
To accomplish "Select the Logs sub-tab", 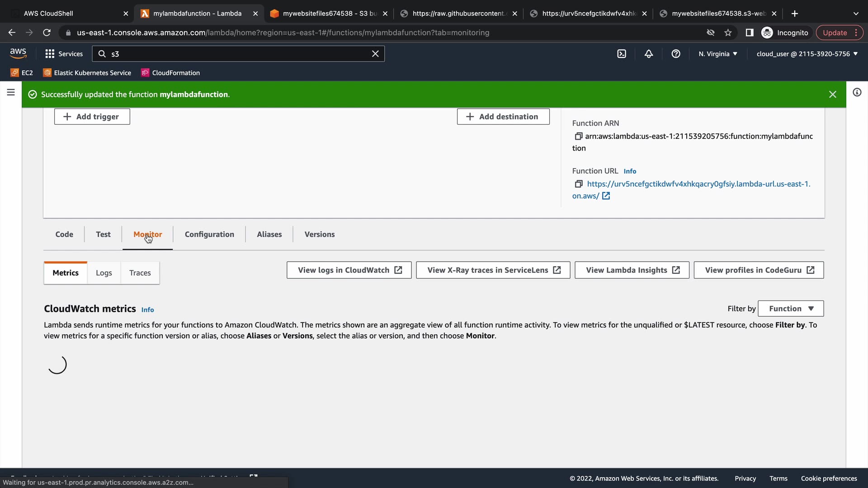I will (104, 273).
